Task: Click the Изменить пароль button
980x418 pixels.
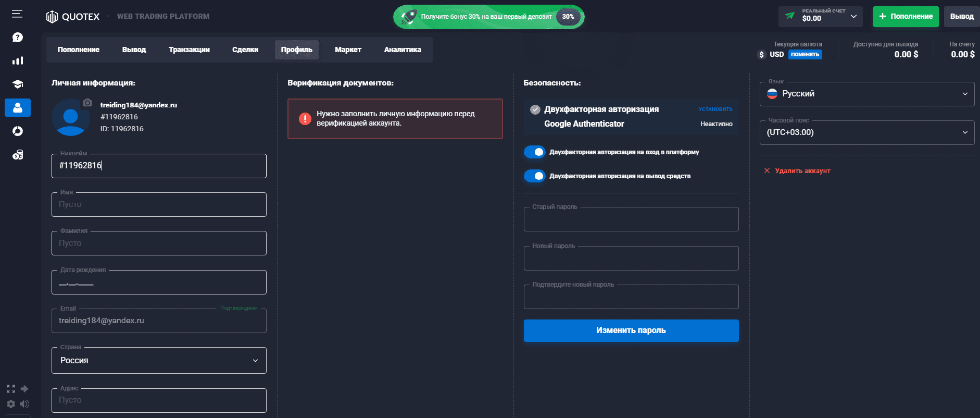Action: 631,330
